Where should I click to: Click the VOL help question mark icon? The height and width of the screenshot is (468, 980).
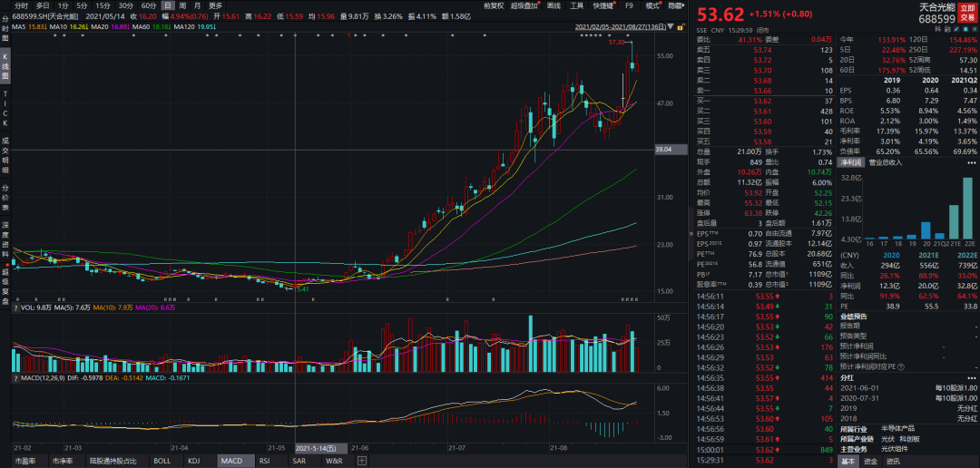(15, 325)
